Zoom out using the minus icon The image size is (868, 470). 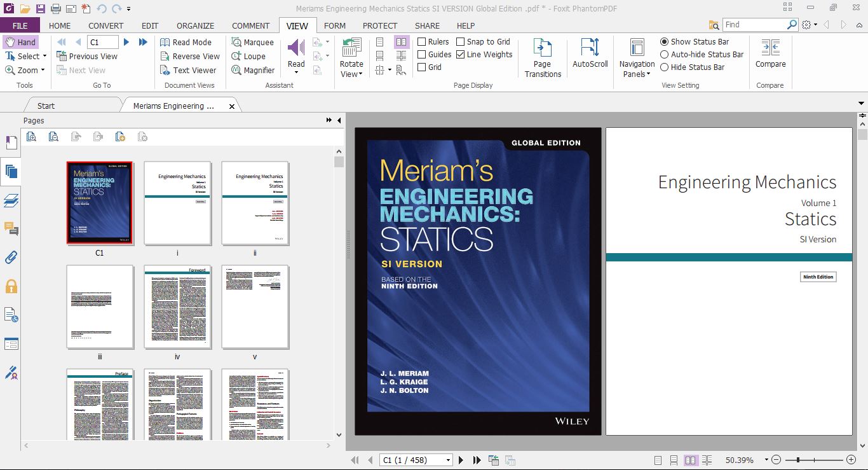coord(776,460)
